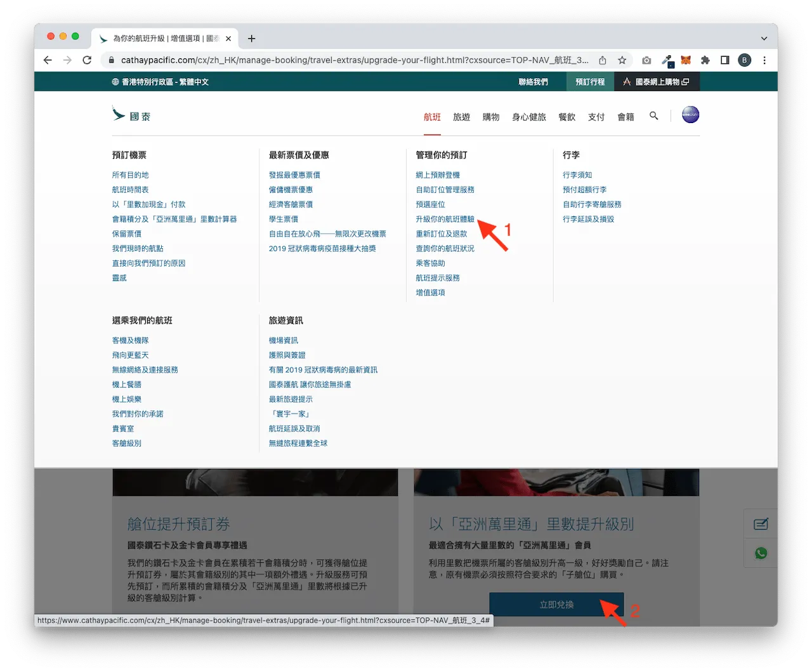This screenshot has width=812, height=672.
Task: Expand the tab search chevron
Action: coord(764,39)
